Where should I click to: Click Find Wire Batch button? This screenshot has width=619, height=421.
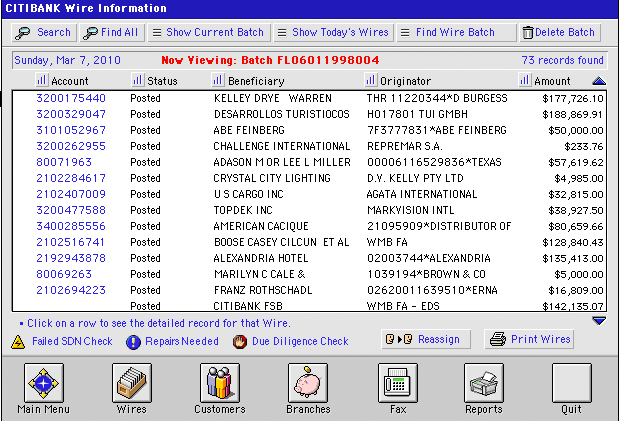456,32
